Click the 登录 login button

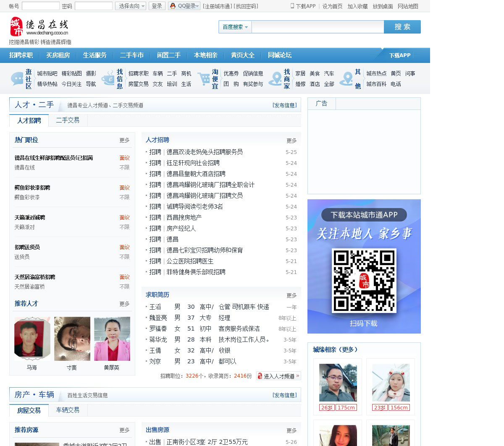click(157, 6)
